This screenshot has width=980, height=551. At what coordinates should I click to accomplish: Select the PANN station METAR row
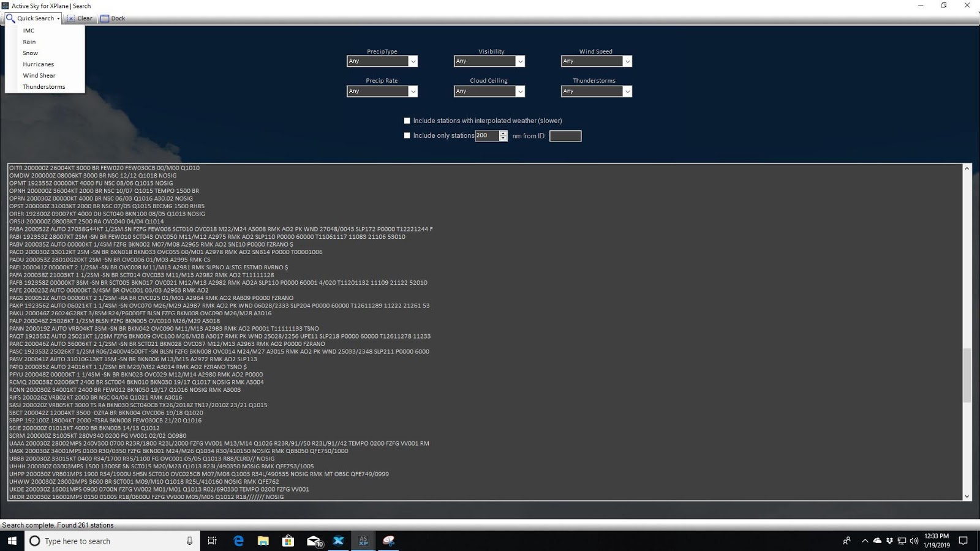coord(164,329)
